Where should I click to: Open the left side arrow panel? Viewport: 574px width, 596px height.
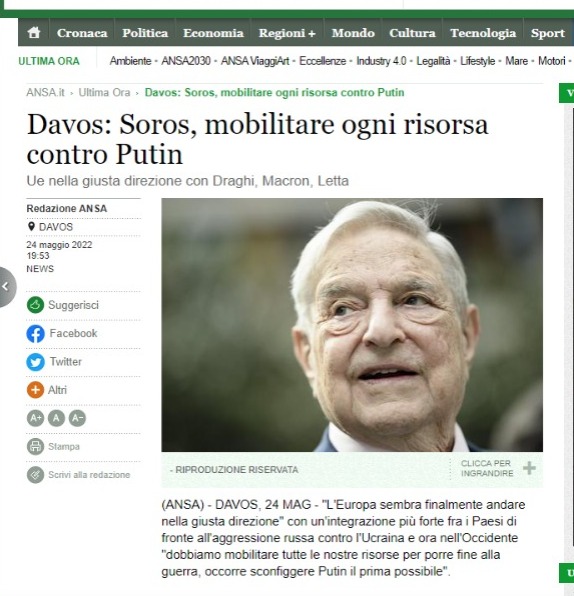click(6, 287)
